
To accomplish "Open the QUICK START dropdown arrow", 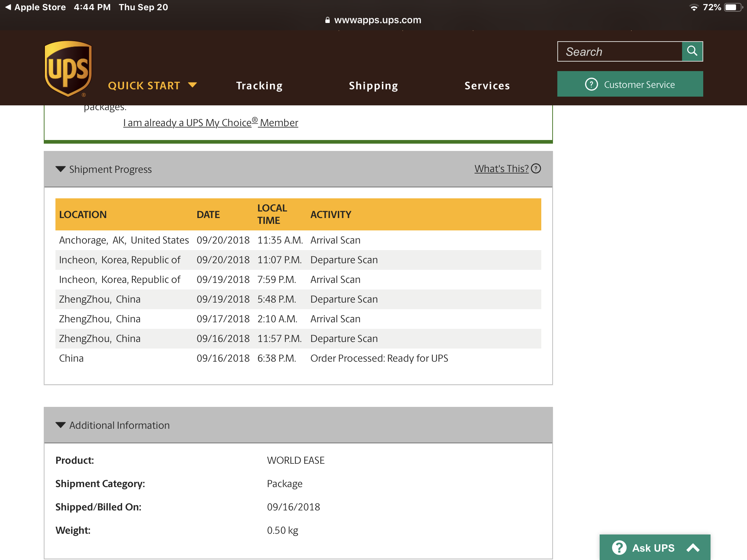I will 192,85.
